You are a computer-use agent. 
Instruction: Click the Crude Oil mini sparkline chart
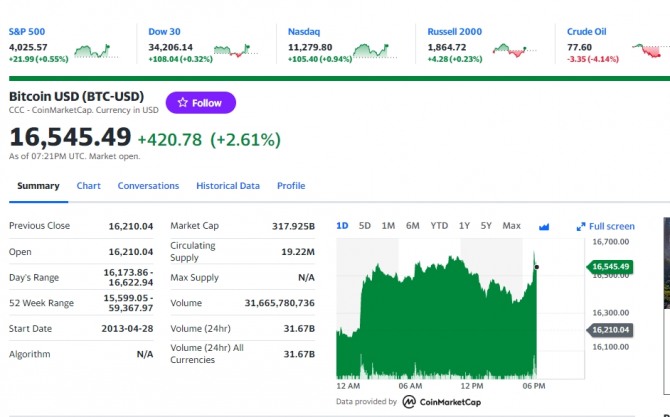tap(648, 51)
